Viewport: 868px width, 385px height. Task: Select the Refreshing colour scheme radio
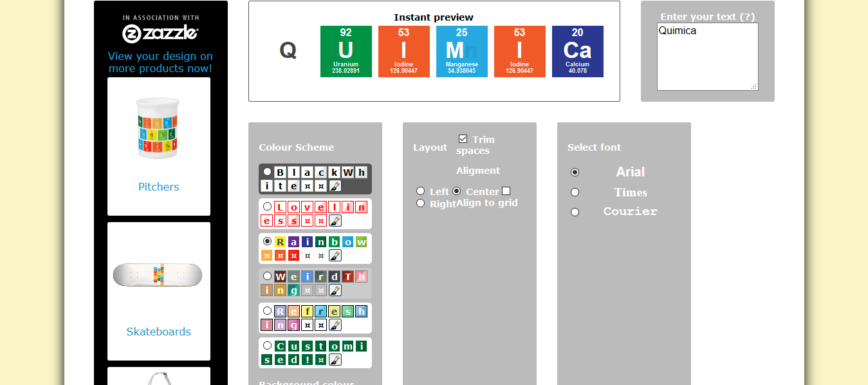[x=267, y=310]
